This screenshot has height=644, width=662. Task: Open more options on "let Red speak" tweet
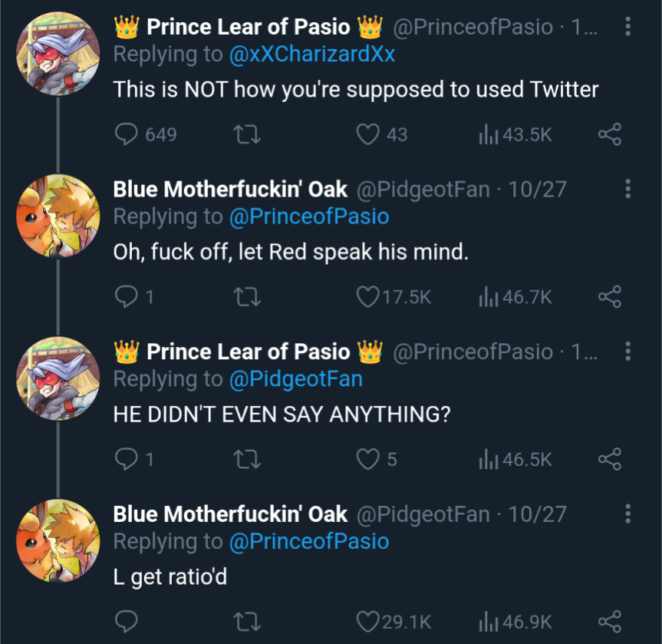[628, 190]
